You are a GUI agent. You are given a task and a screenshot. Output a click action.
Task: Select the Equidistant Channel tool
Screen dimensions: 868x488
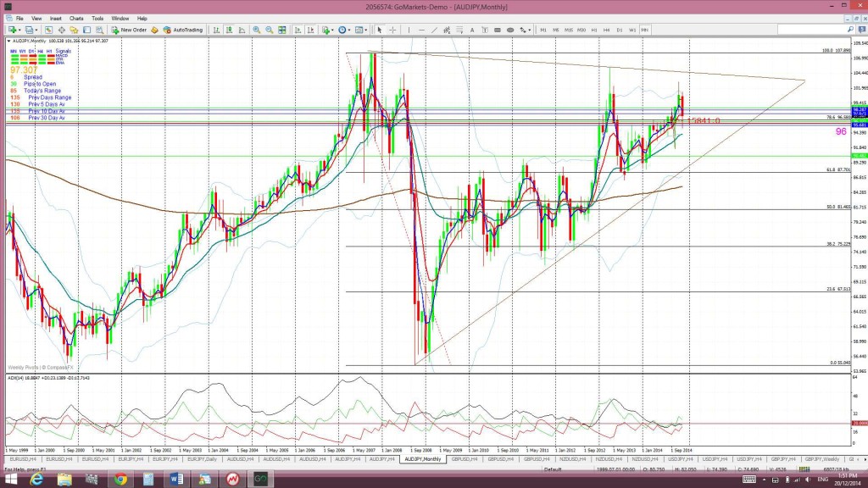(447, 30)
